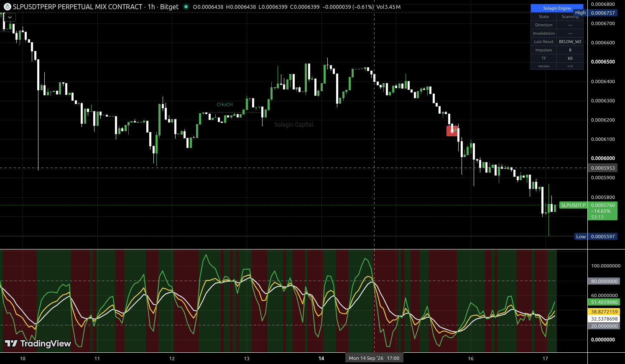Image resolution: width=625 pixels, height=364 pixels.
Task: Click the date 17 on the time axis
Action: (x=545, y=358)
